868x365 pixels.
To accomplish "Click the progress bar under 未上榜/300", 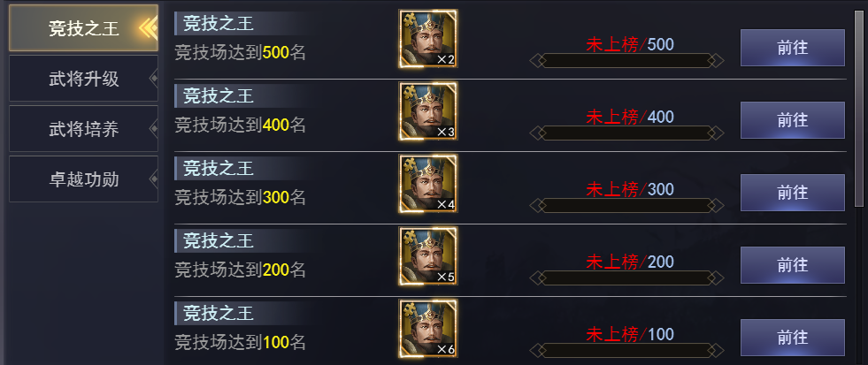I will click(626, 205).
